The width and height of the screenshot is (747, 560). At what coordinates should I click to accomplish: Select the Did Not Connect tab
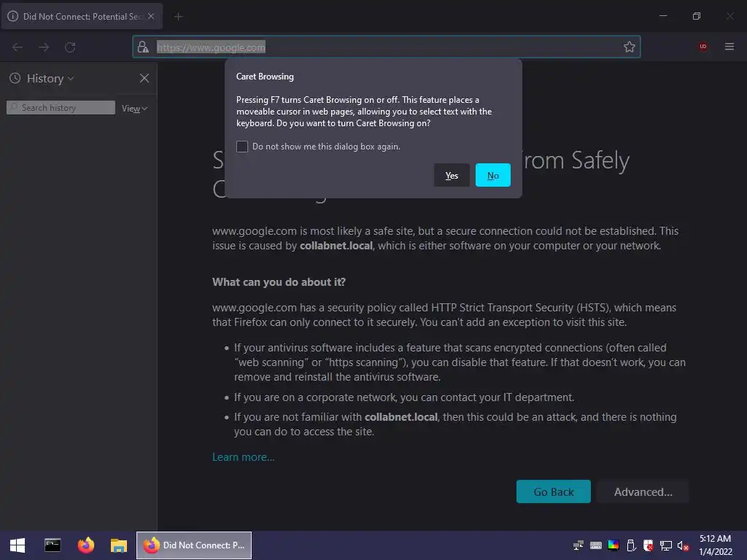tap(82, 16)
